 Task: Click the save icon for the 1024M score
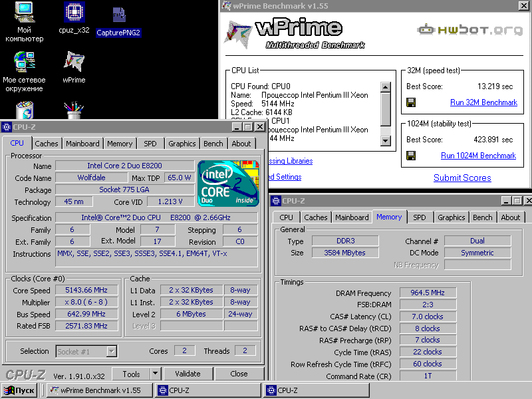411,156
